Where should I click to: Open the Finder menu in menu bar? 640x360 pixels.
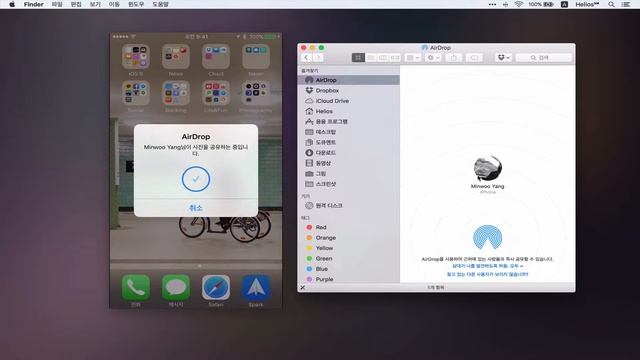[33, 4]
